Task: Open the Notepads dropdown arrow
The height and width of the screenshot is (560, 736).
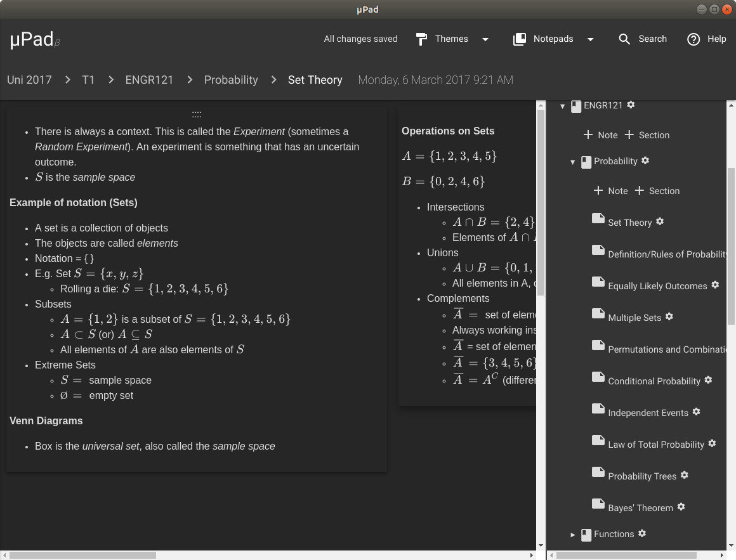Action: tap(591, 40)
